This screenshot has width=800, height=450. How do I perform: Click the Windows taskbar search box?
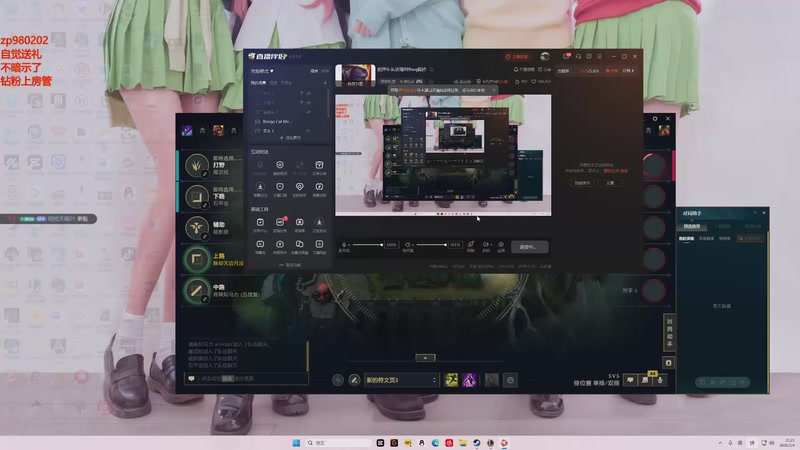coord(338,443)
